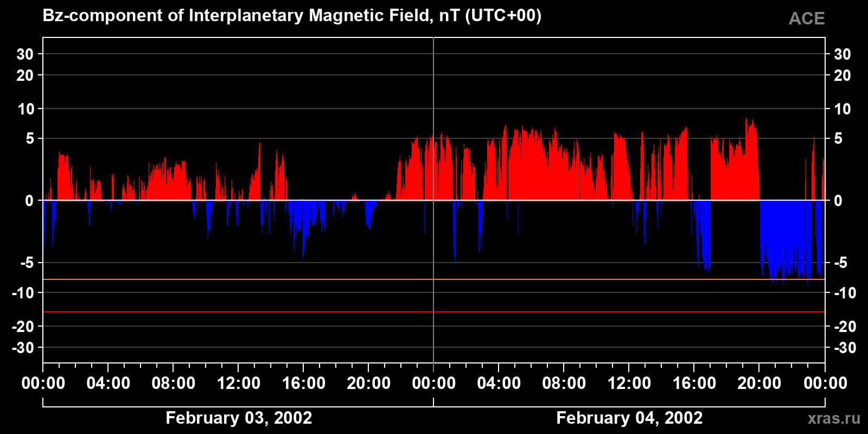
Task: Click the 08:00 tick label under February 03
Action: coord(174,384)
